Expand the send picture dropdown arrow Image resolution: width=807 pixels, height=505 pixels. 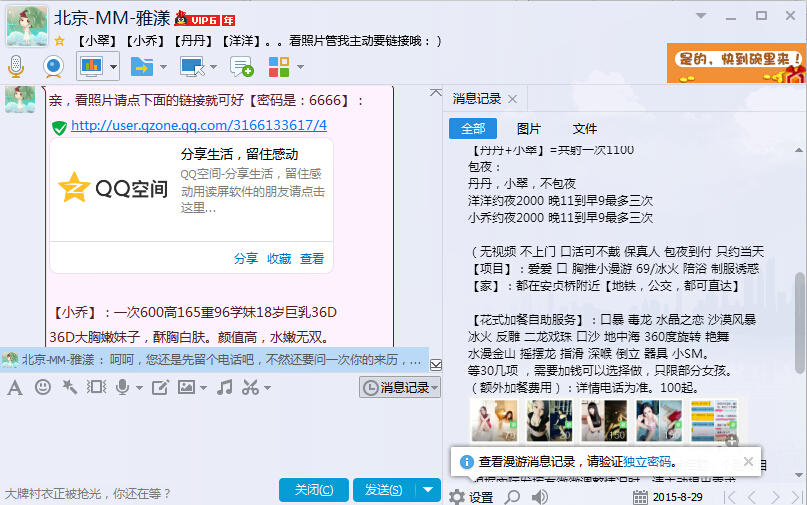(203, 388)
